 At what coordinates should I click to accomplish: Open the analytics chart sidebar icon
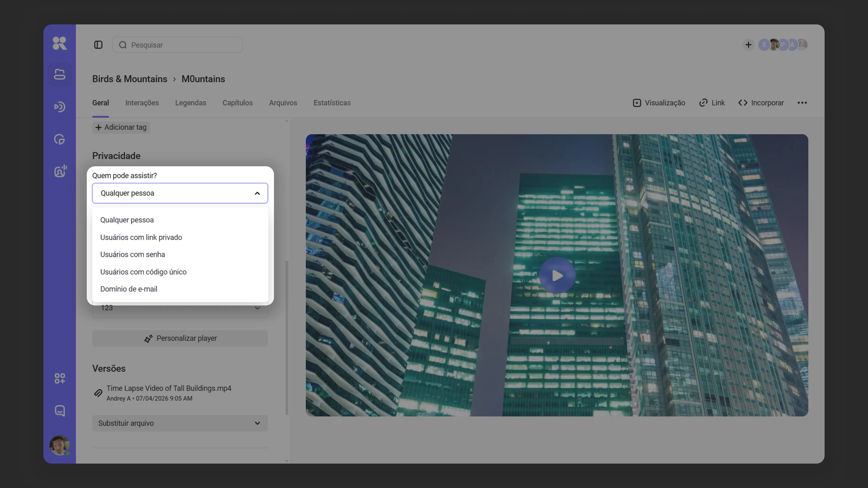tap(60, 139)
